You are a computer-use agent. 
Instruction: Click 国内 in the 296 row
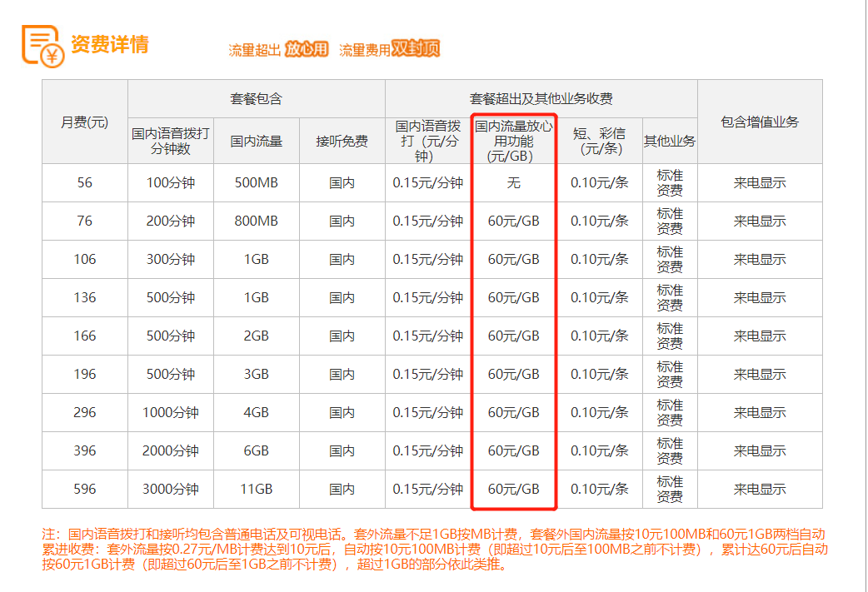pyautogui.click(x=342, y=412)
